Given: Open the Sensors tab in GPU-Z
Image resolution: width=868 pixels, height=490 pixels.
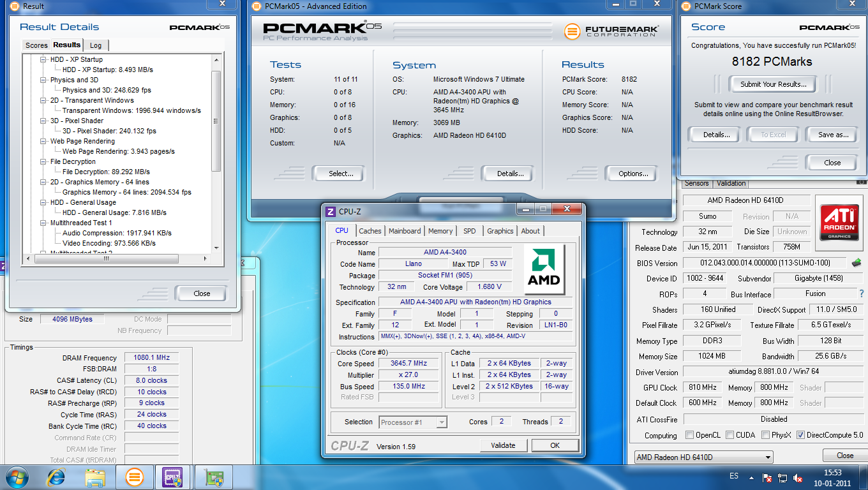Looking at the screenshot, I should click(696, 183).
